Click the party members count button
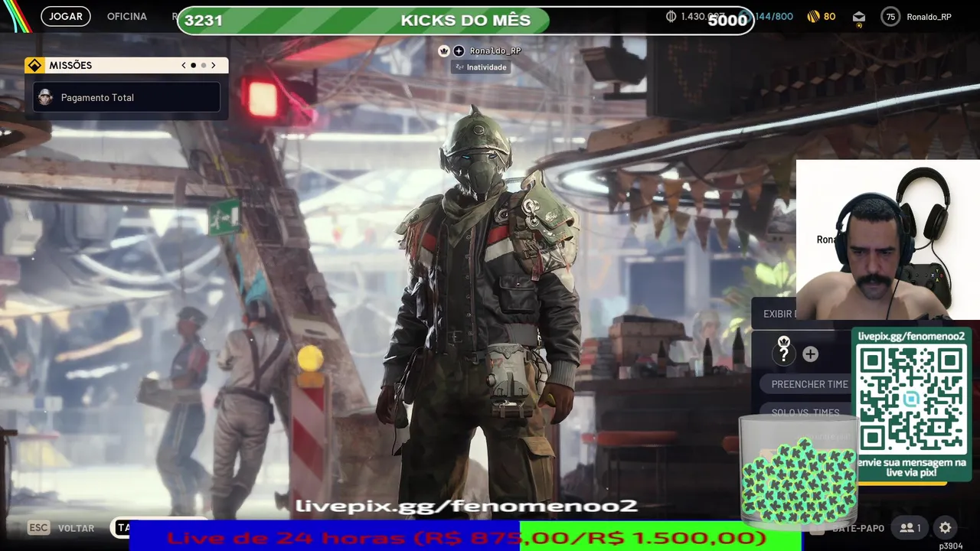 (910, 527)
